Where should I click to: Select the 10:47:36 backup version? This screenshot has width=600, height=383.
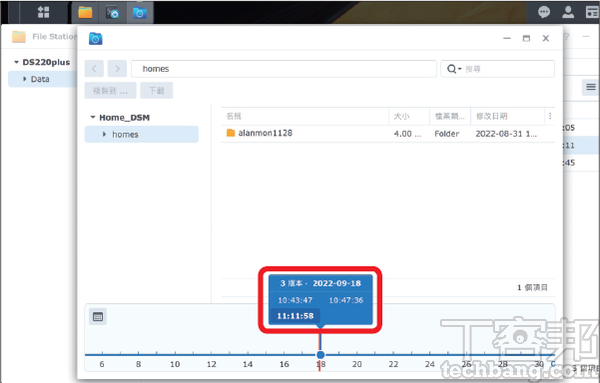tap(346, 300)
